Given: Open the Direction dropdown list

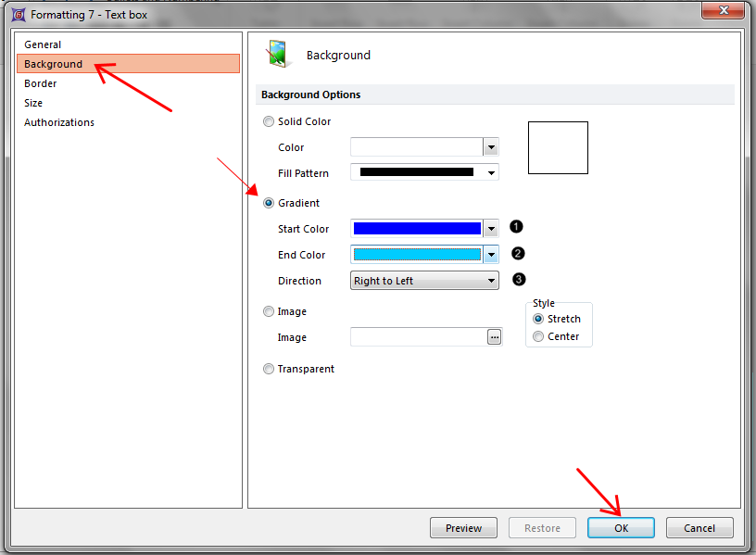Looking at the screenshot, I should click(491, 281).
